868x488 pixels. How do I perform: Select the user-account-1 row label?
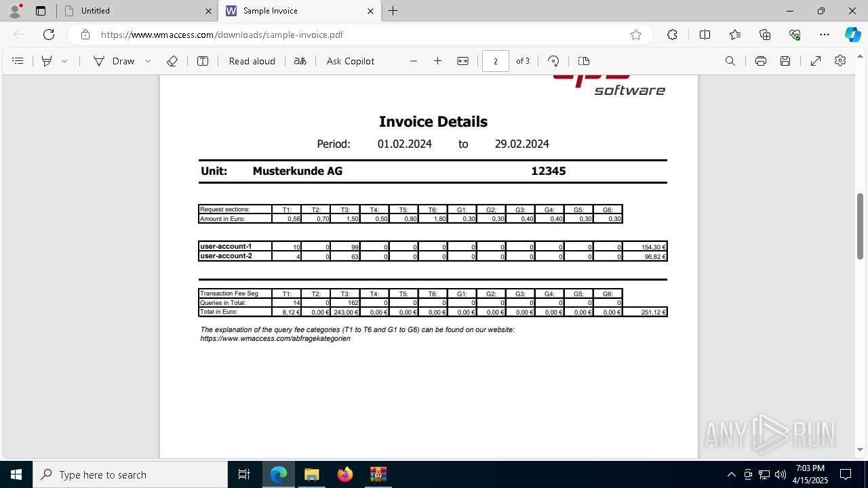226,247
